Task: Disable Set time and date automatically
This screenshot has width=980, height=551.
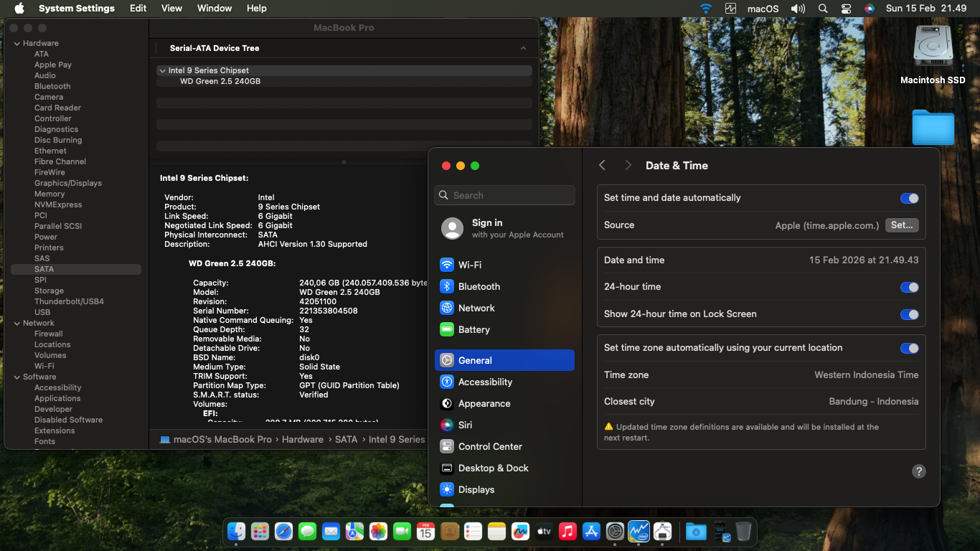Action: [909, 198]
